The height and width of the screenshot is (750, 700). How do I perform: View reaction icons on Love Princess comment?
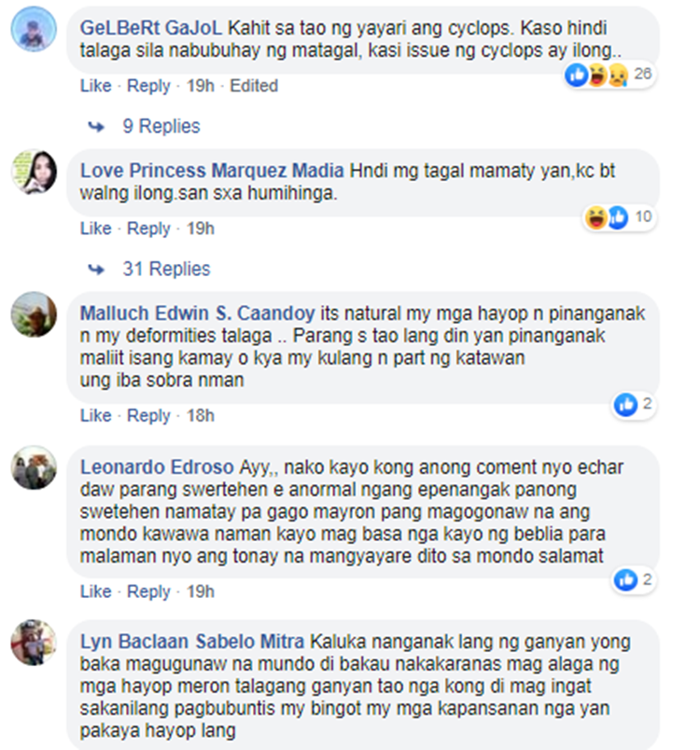pyautogui.click(x=619, y=217)
